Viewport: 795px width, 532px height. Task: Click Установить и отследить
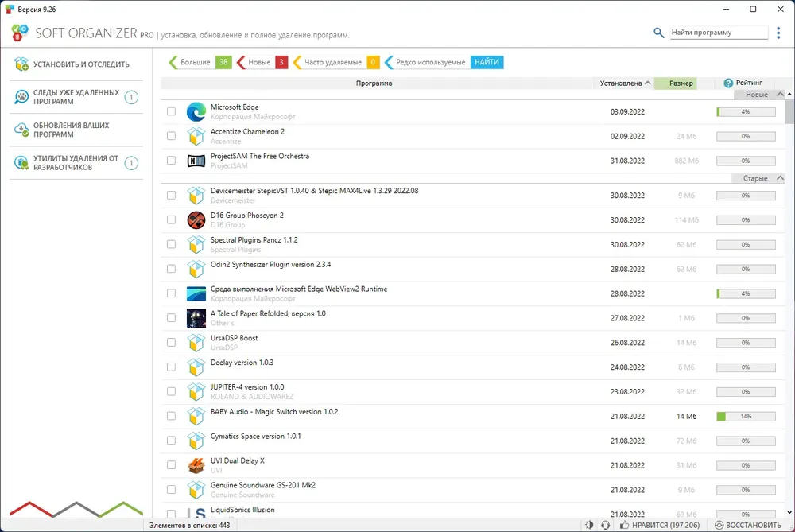[x=76, y=64]
